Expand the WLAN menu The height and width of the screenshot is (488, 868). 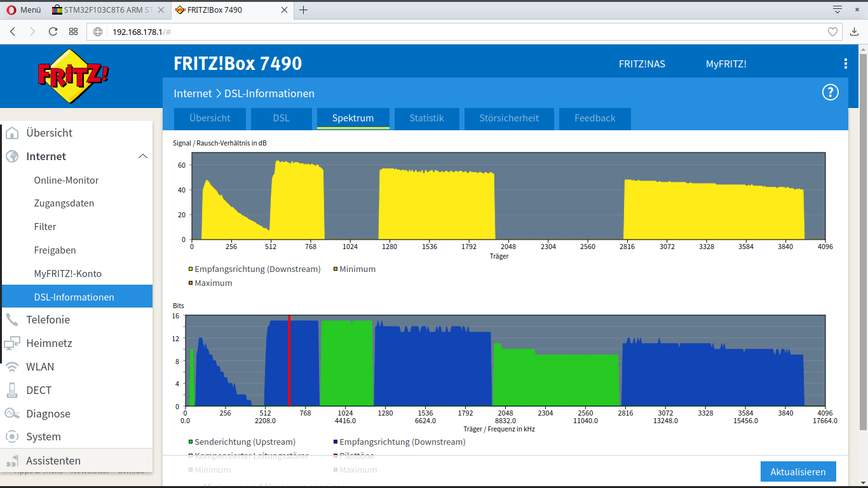point(40,367)
